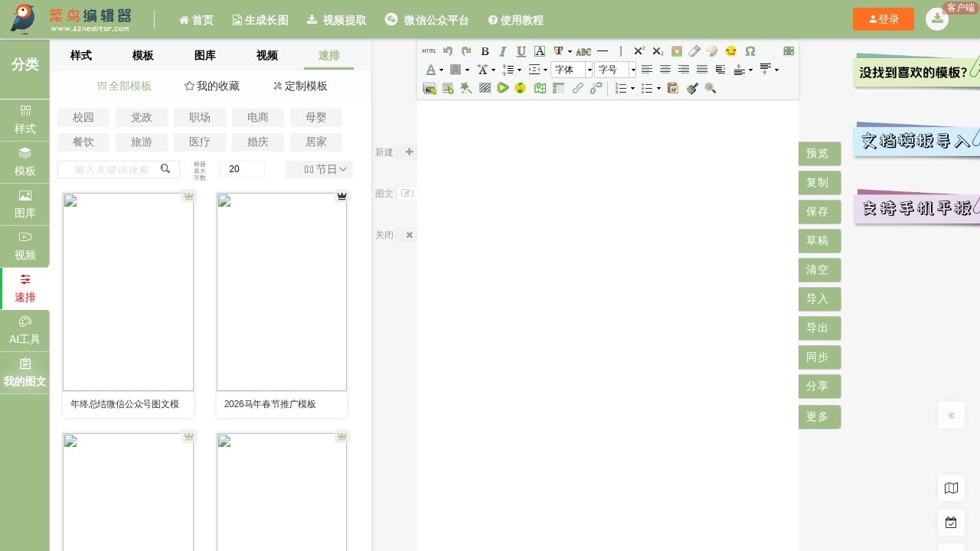
Task: Switch to the 图库 tab
Action: (x=204, y=55)
